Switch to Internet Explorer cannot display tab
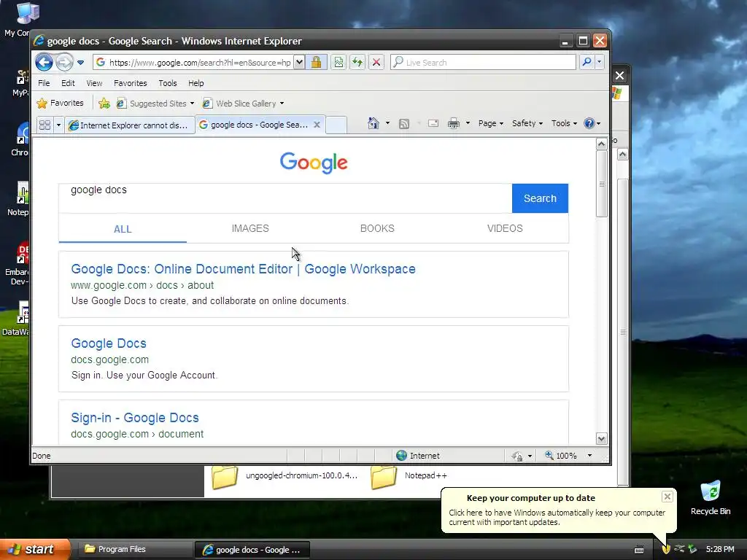Viewport: 747px width, 560px height. click(129, 125)
